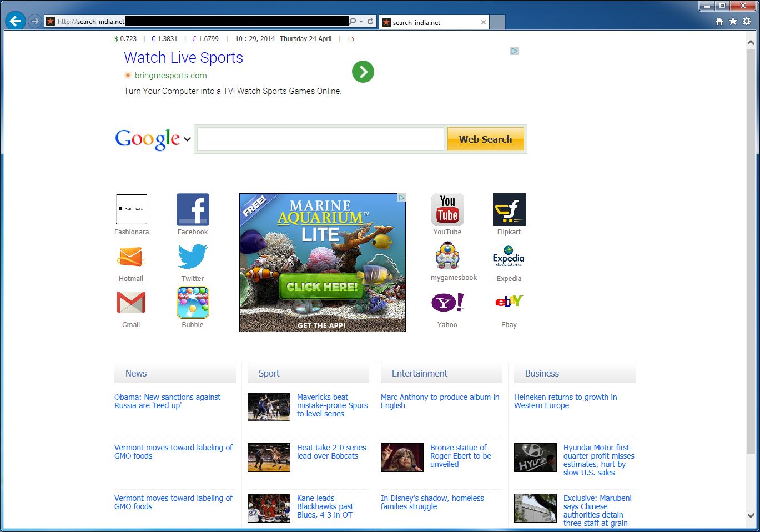Viewport: 760px width, 532px height.
Task: Visit the bringmesports.com link
Action: 170,76
